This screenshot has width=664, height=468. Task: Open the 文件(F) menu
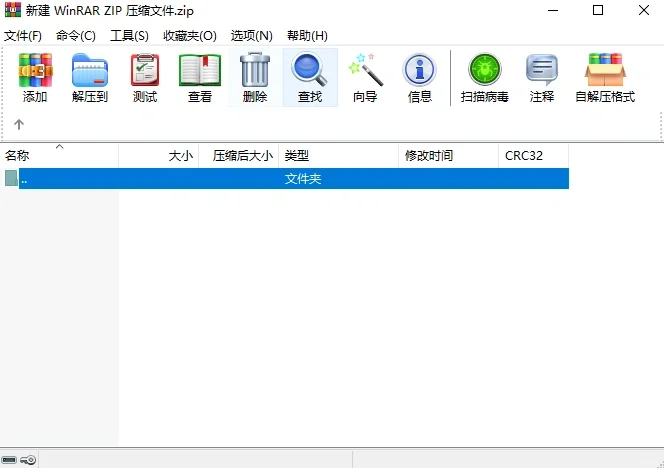(x=23, y=36)
